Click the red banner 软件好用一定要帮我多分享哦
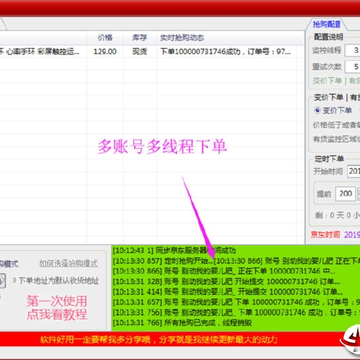 tap(158, 340)
